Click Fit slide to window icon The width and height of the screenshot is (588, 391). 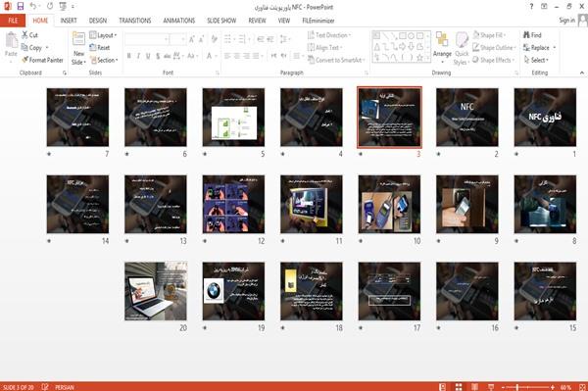(582, 387)
